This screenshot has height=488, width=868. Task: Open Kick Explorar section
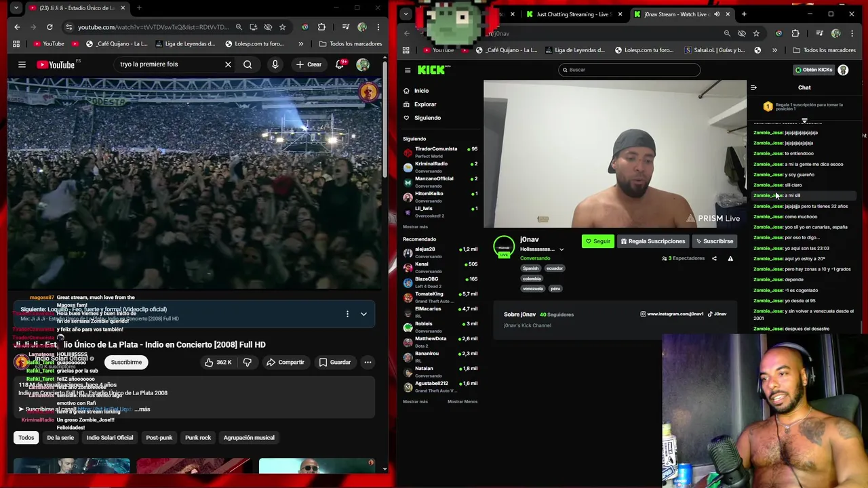tap(425, 104)
